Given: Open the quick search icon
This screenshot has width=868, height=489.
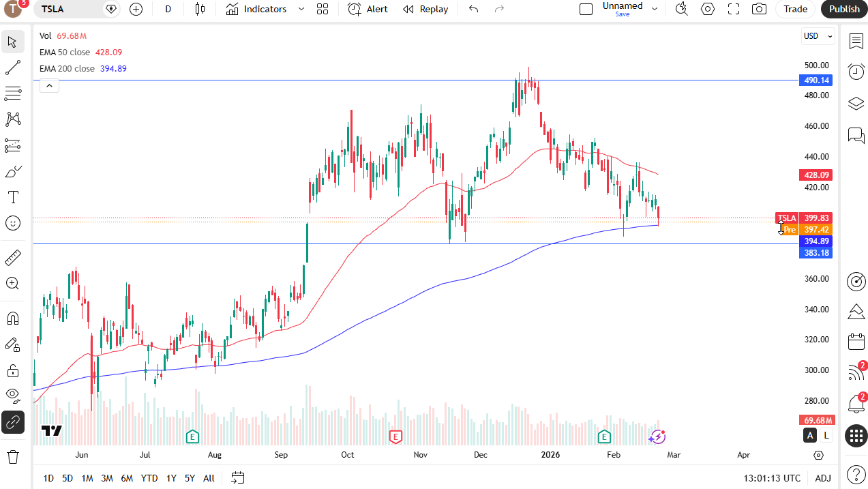Looking at the screenshot, I should (x=681, y=9).
